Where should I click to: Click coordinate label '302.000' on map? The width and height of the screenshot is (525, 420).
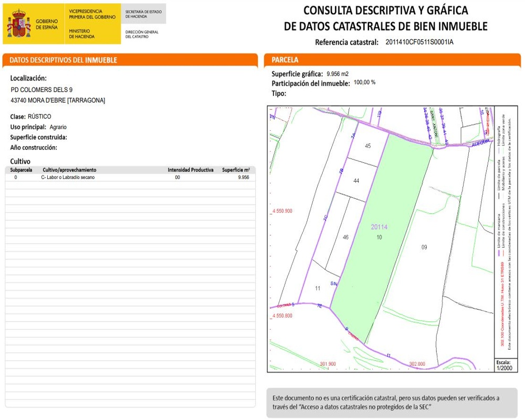pos(417,364)
